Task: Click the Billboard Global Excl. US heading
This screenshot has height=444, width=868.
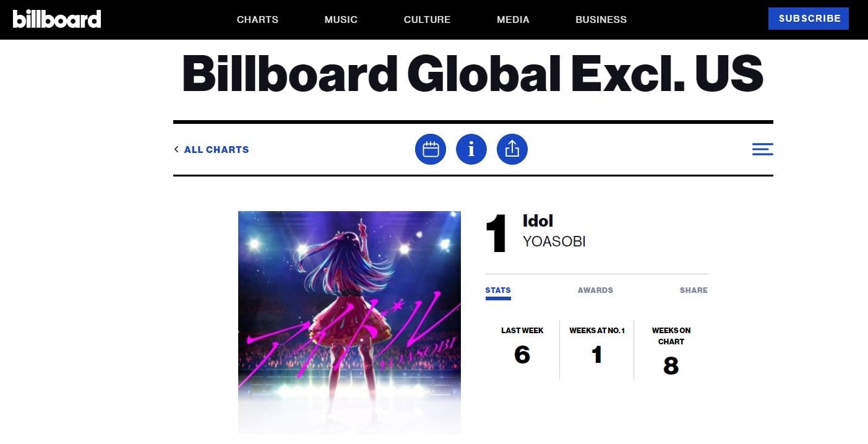Action: (473, 74)
